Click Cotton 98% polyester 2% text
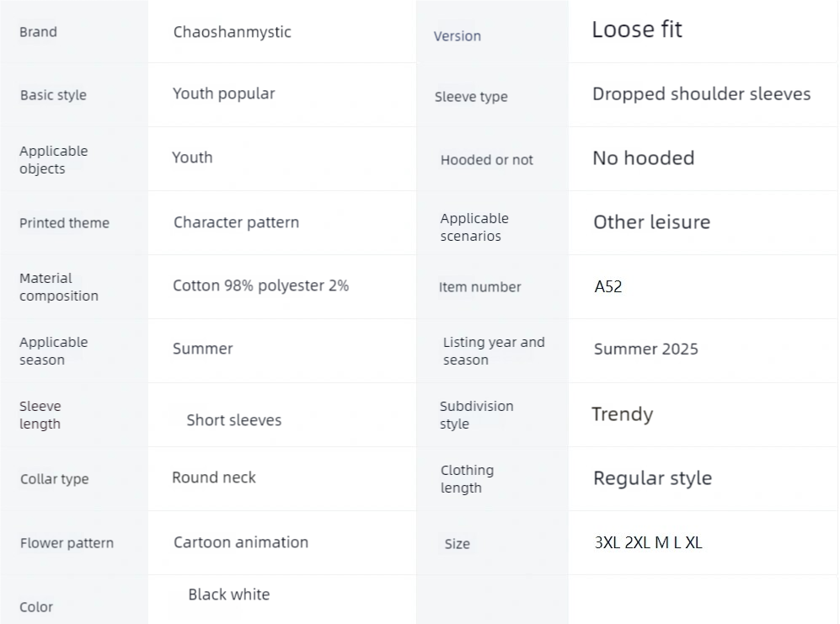 coord(260,285)
